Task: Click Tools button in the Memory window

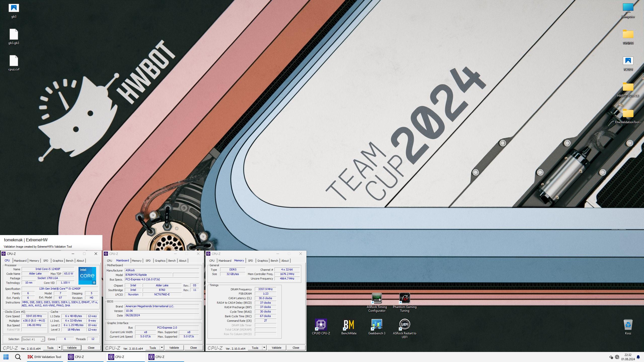Action: (x=255, y=348)
